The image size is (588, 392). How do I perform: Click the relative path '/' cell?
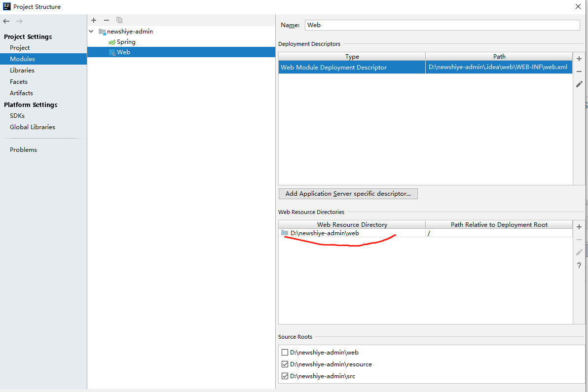499,233
